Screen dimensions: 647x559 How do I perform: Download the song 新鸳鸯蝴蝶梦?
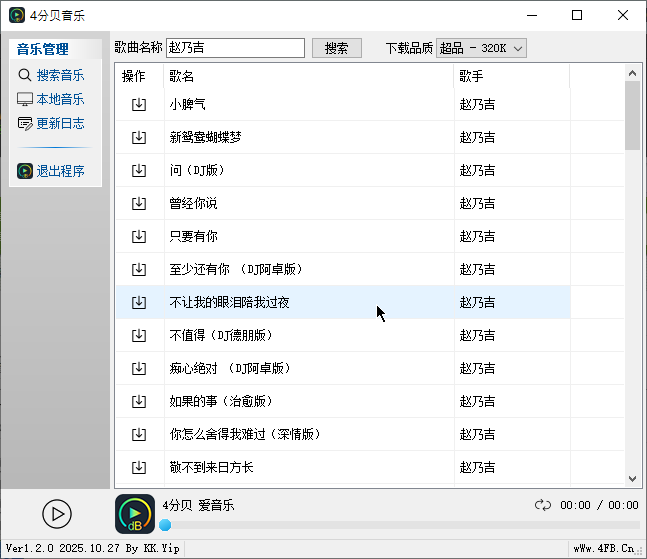[139, 137]
